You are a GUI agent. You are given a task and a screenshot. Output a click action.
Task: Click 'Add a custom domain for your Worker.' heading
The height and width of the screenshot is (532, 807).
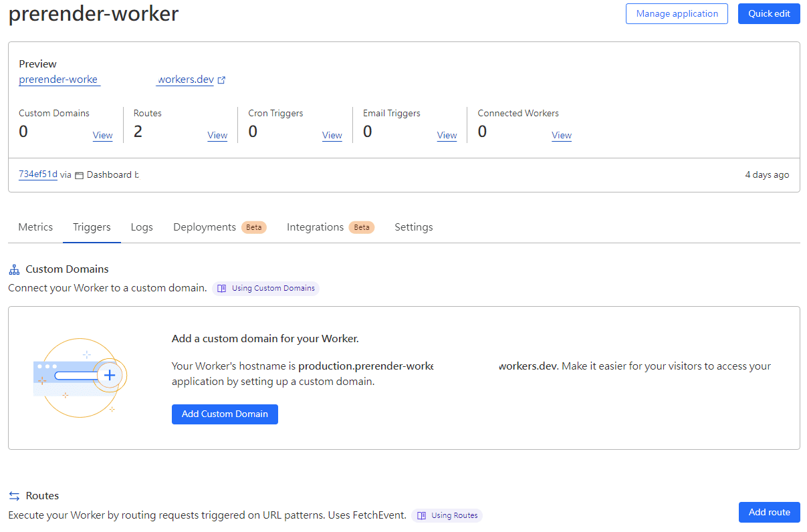point(265,339)
